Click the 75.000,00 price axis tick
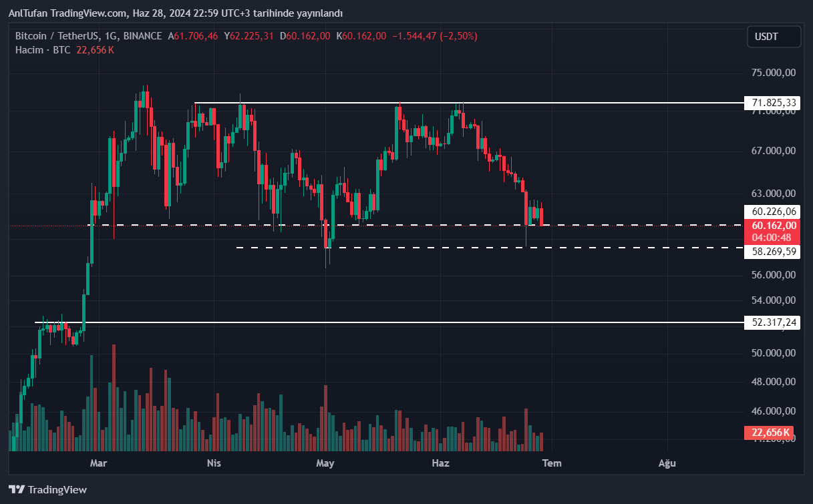Viewport: 813px width, 504px height. click(x=772, y=73)
